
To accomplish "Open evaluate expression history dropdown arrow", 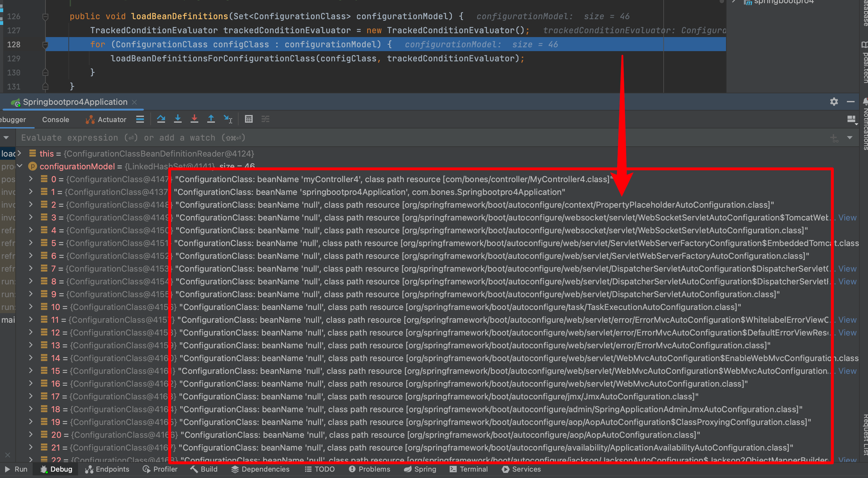I will (850, 138).
